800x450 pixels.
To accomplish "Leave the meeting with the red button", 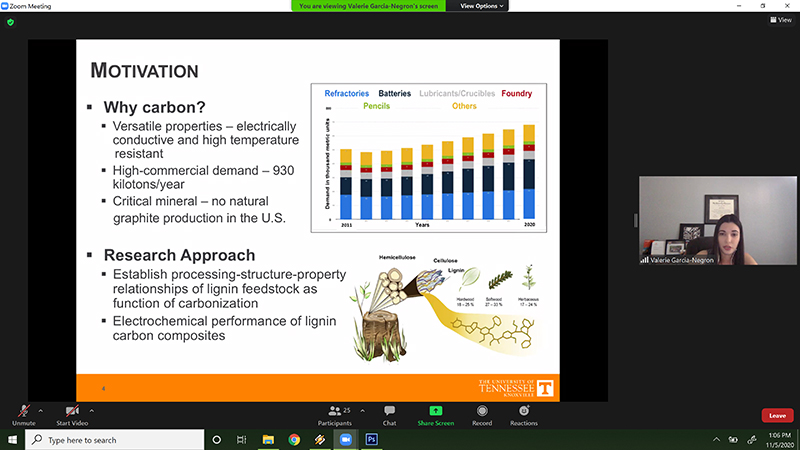I will 778,415.
